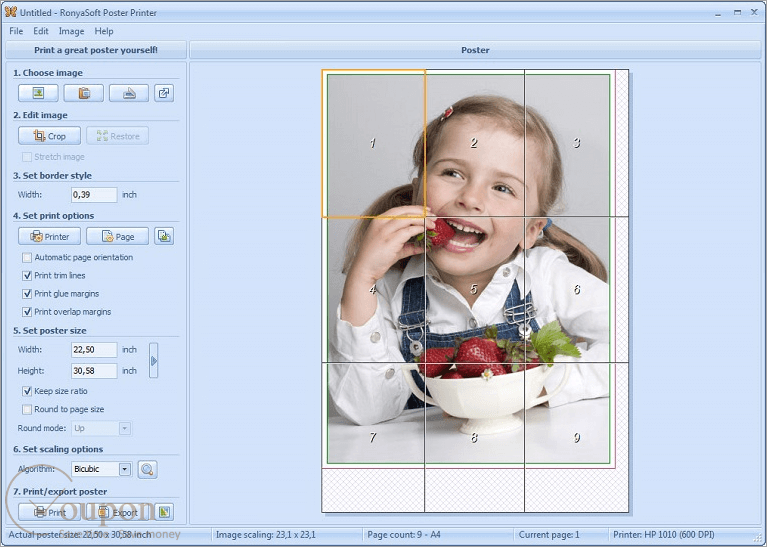Screen dimensions: 767x547
Task: Maximize the Poster Printer window
Action: 737,12
